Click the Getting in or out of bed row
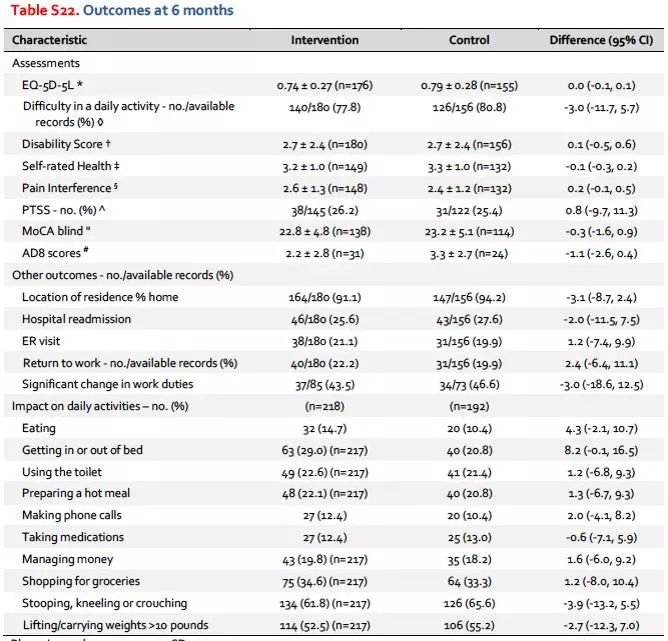 click(334, 450)
